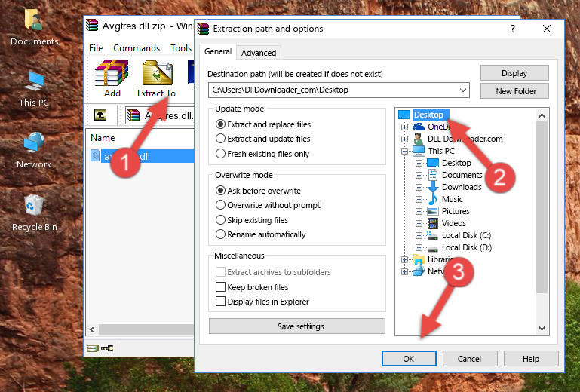
Task: Select Pictures folder in the tree
Action: [456, 211]
